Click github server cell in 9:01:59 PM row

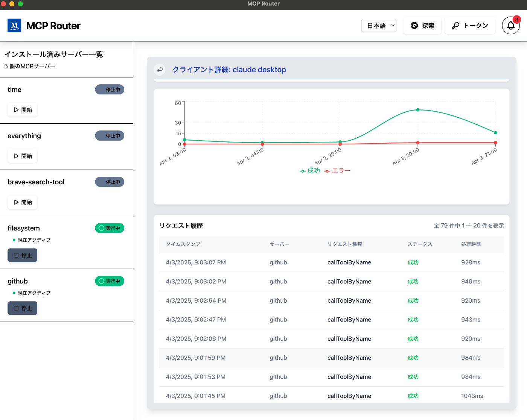click(x=278, y=358)
